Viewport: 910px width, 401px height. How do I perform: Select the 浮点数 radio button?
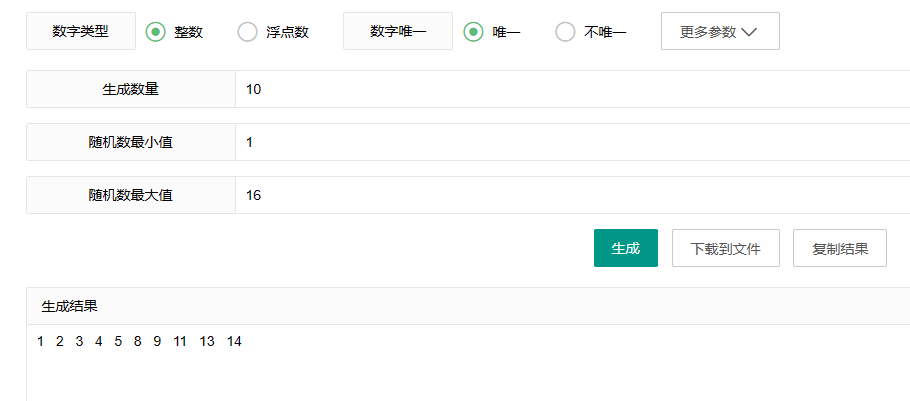pos(247,31)
